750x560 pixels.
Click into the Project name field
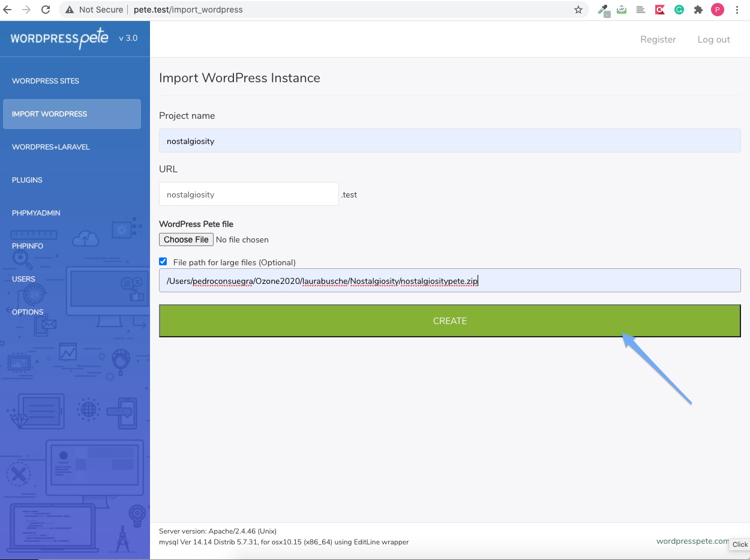click(449, 141)
